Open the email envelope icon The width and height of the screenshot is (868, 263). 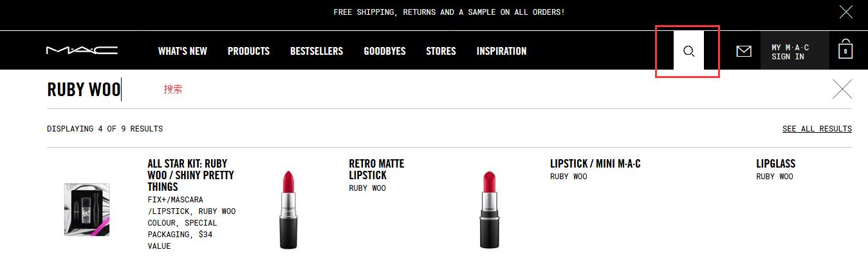[743, 51]
